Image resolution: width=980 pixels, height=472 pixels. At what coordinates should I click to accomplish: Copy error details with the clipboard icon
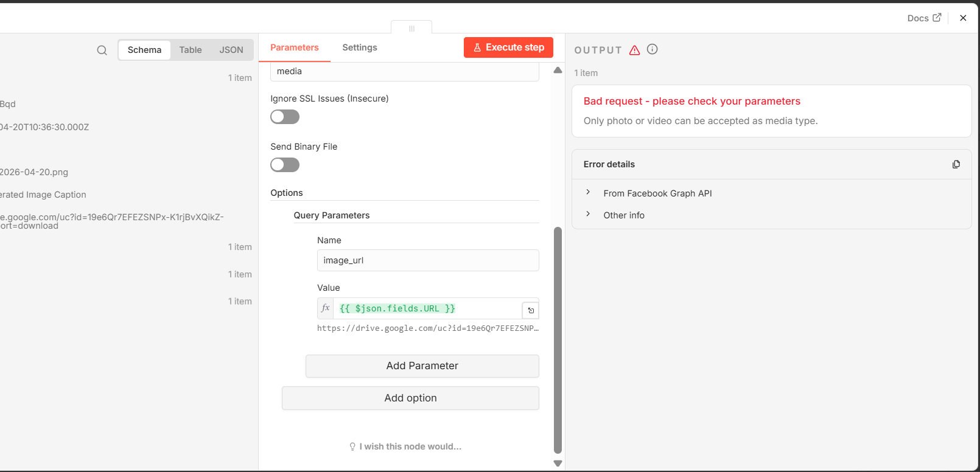(956, 164)
